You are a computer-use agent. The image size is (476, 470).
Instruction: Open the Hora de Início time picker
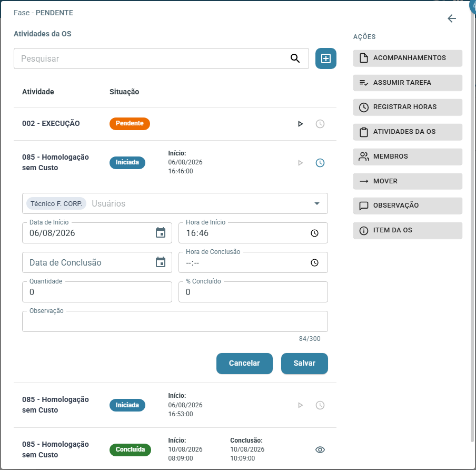tap(314, 233)
